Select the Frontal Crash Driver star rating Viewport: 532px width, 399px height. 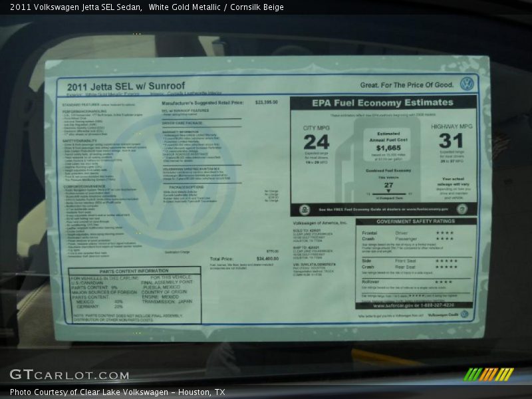[445, 233]
